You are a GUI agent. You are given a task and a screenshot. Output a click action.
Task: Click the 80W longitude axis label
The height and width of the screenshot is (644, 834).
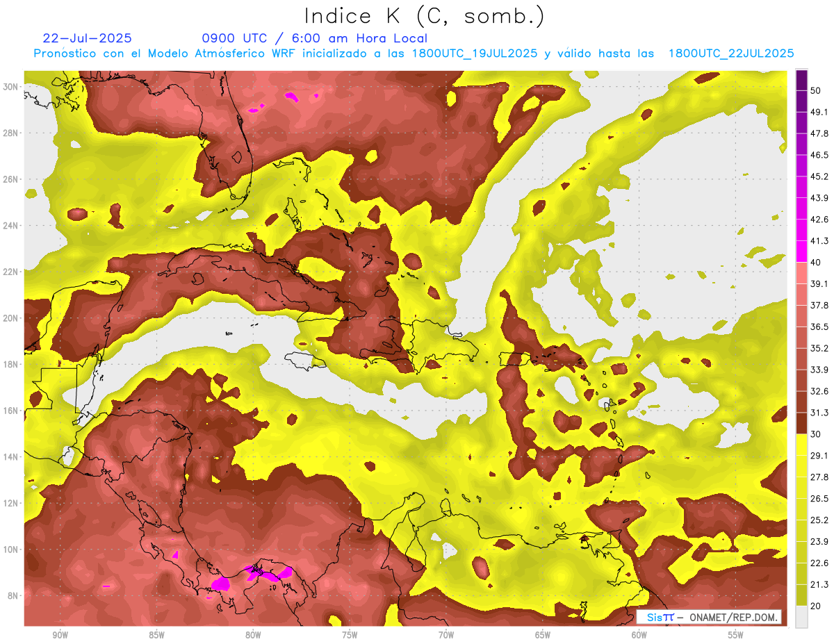(253, 635)
